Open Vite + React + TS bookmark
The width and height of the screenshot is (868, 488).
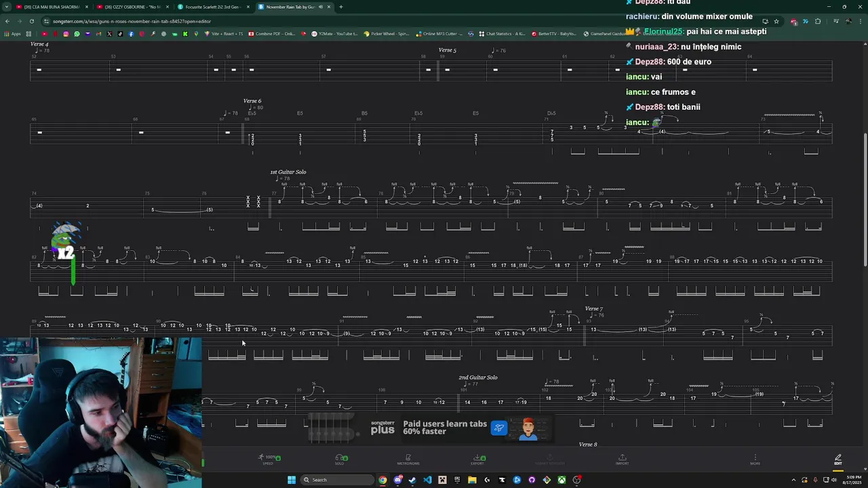pos(222,34)
